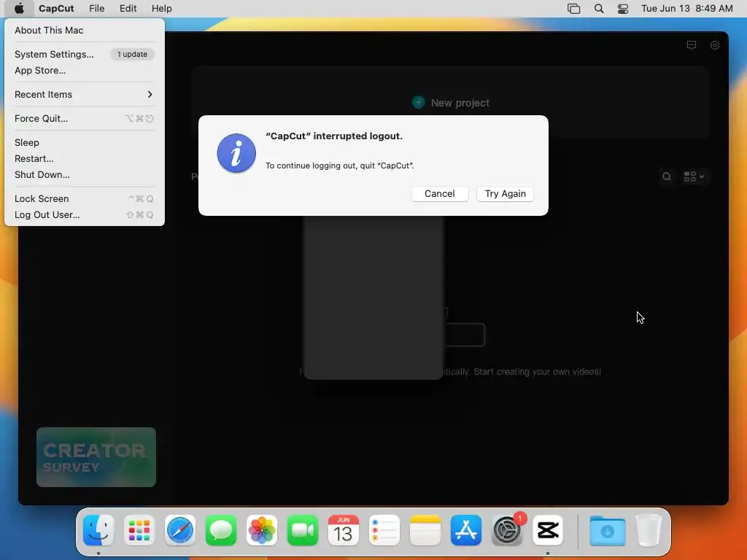Click the info icon in dialog
The height and width of the screenshot is (560, 747).
coord(236,153)
